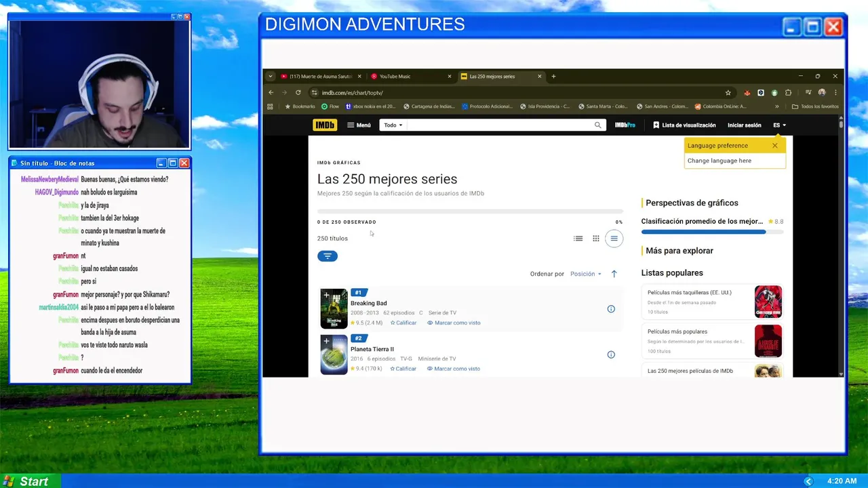Open Todos los favoritos folder
Image resolution: width=868 pixels, height=488 pixels.
coord(815,106)
